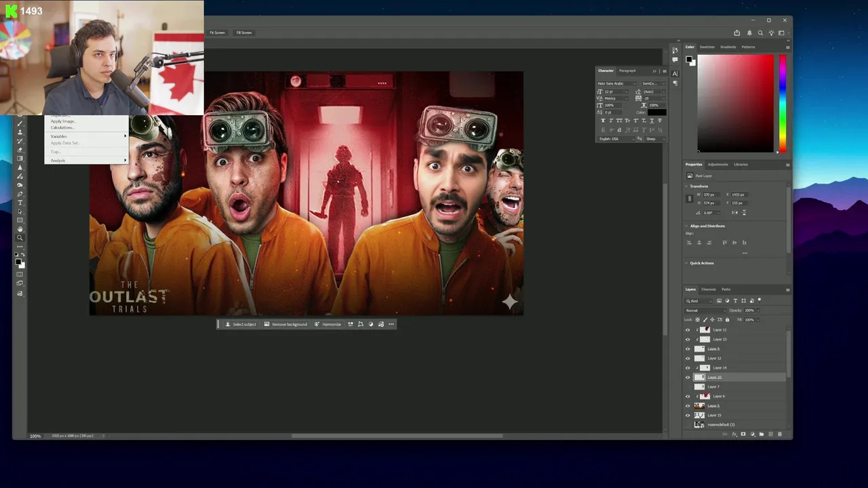
Task: Open anti-aliasing Sharp dropdown
Action: pos(654,139)
